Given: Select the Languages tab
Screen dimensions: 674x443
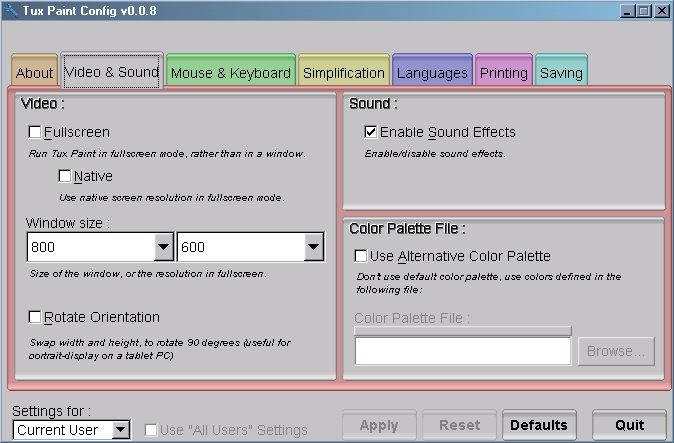Looking at the screenshot, I should 432,73.
